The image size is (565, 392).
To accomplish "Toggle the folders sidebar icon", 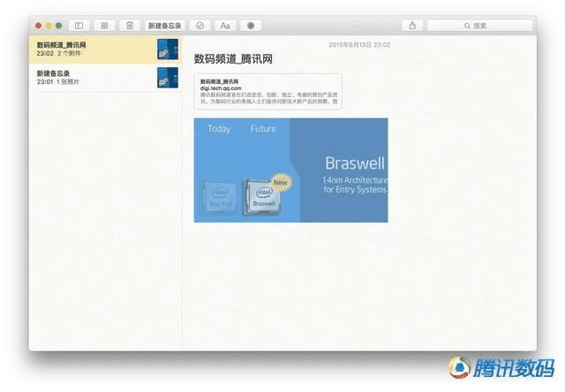I will [x=79, y=26].
